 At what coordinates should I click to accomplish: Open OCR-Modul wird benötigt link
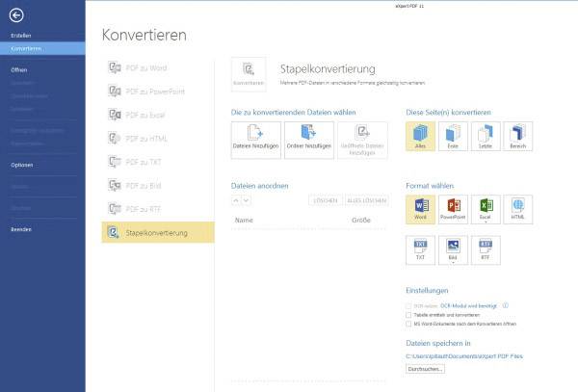point(468,305)
